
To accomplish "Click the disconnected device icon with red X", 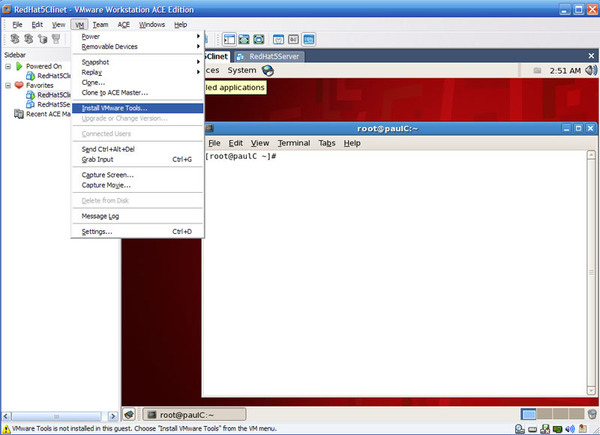I will click(545, 429).
